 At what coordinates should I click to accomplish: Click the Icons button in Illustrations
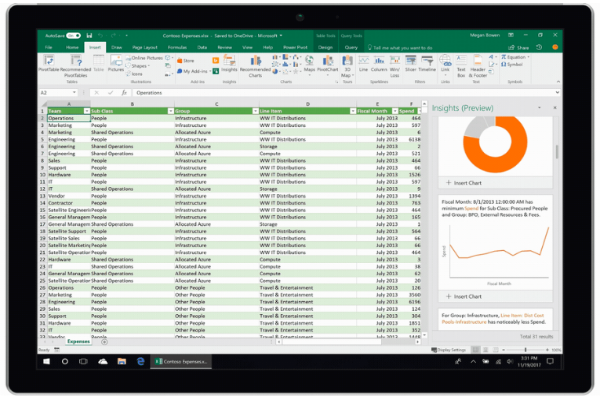[134, 74]
